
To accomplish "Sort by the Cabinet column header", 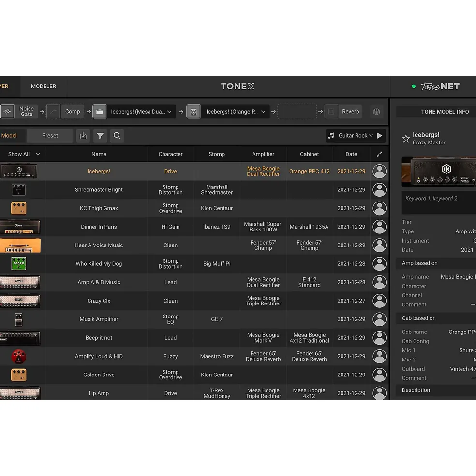I will click(x=310, y=154).
